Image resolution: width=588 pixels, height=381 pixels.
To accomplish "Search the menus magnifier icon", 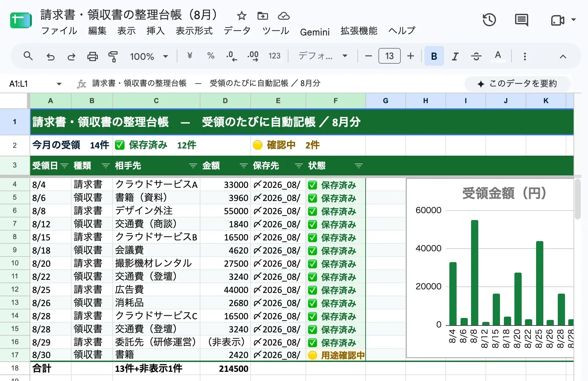I will [28, 56].
